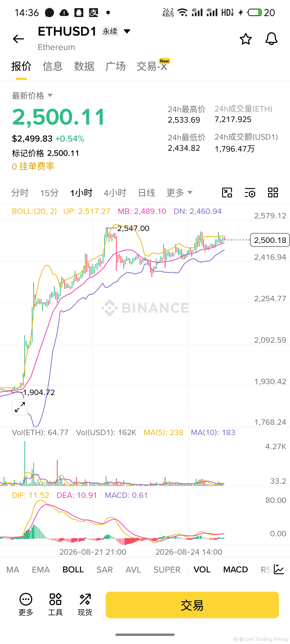The height and width of the screenshot is (644, 290).
Task: Toggle the AVL indicator
Action: (133, 570)
